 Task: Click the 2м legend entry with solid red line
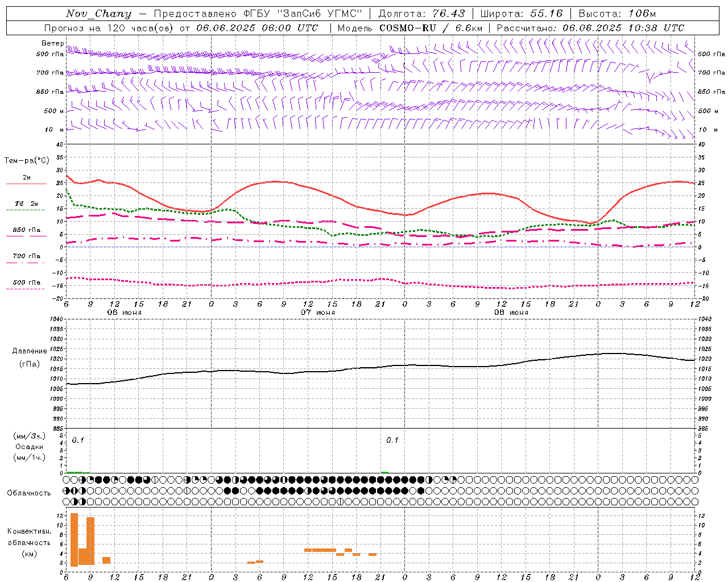(26, 180)
